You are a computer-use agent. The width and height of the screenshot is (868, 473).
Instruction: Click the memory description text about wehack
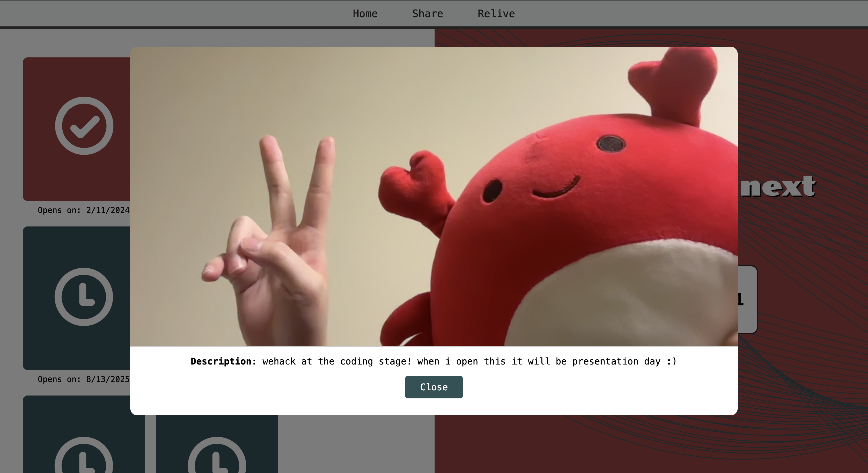(469, 361)
